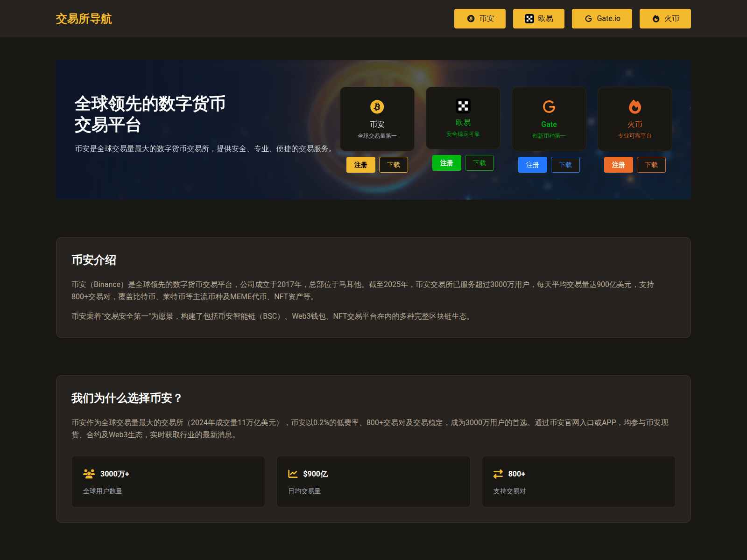Screen dimensions: 747x560
Task: Open the 欧易 header button
Action: click(538, 19)
